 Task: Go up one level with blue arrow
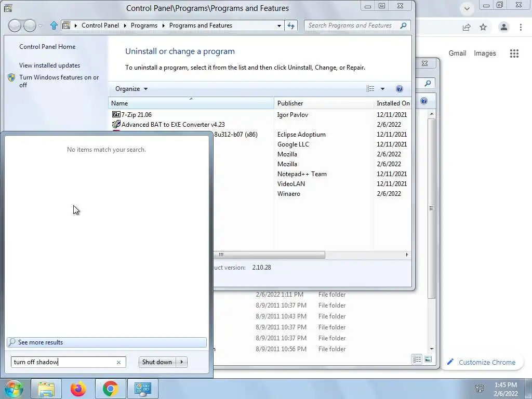click(54, 25)
